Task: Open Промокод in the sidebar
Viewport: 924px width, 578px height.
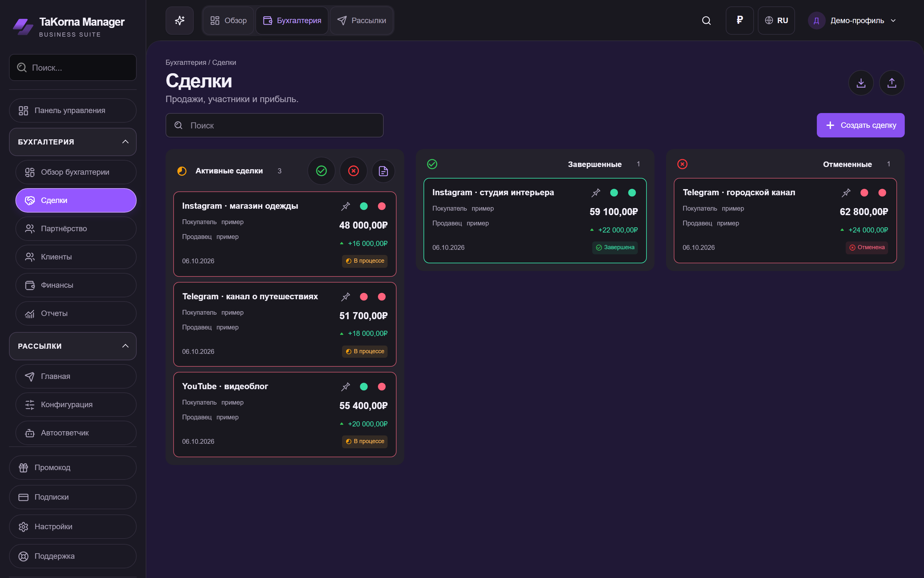Action: (x=73, y=468)
